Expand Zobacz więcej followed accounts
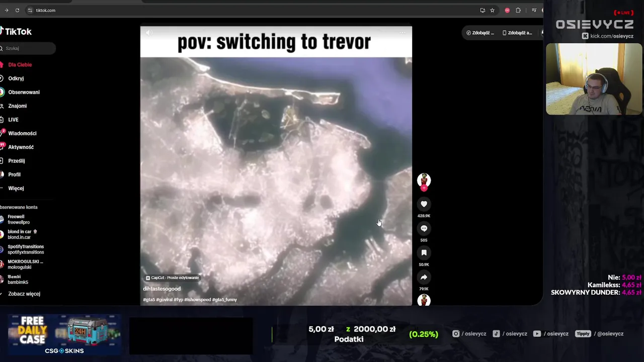The width and height of the screenshot is (644, 362). [x=24, y=294]
